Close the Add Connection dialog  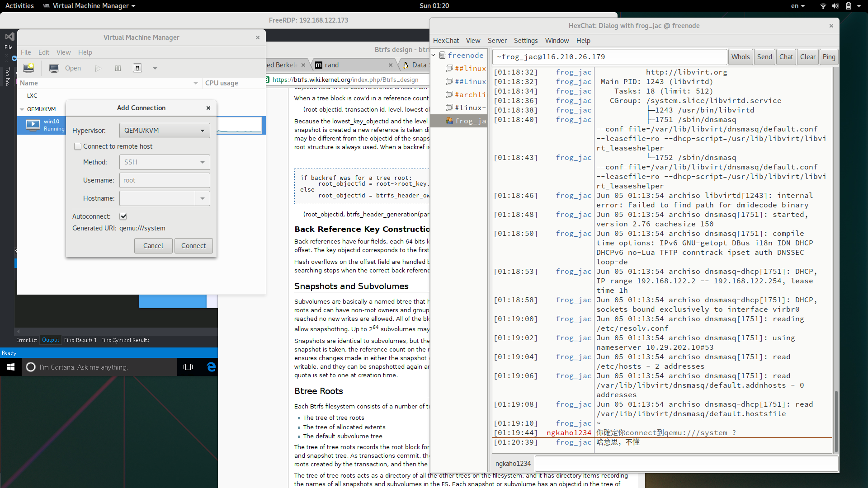(208, 108)
